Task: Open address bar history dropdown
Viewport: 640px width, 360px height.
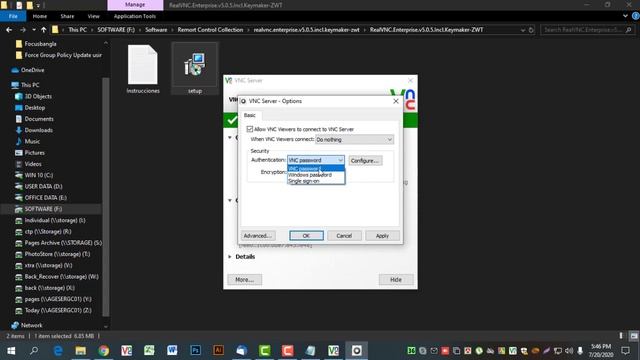Action: coord(523,30)
